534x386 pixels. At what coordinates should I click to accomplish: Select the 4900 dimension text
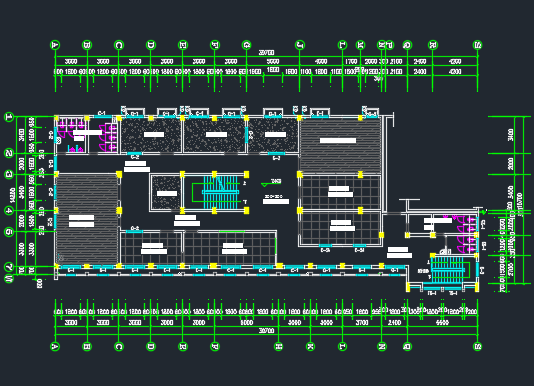tap(321, 62)
